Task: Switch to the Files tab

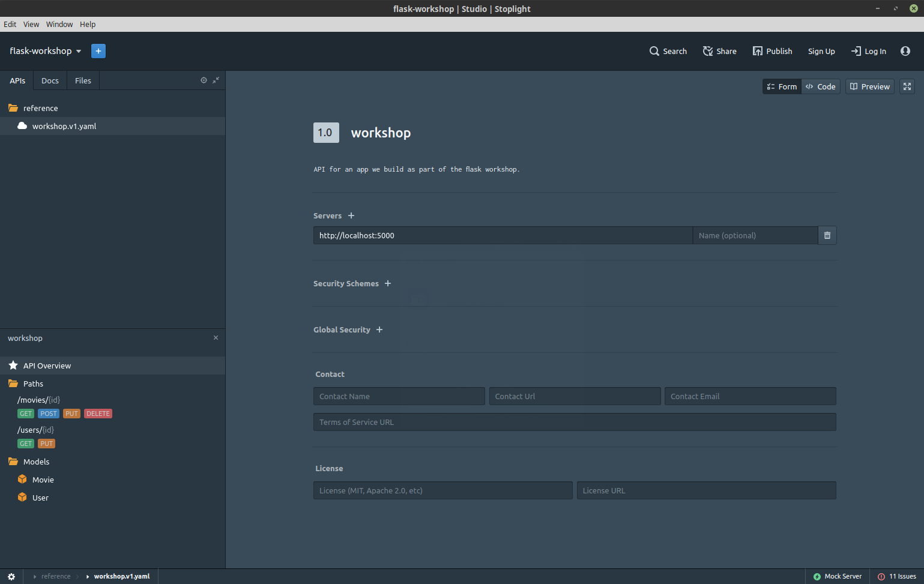Action: click(83, 80)
